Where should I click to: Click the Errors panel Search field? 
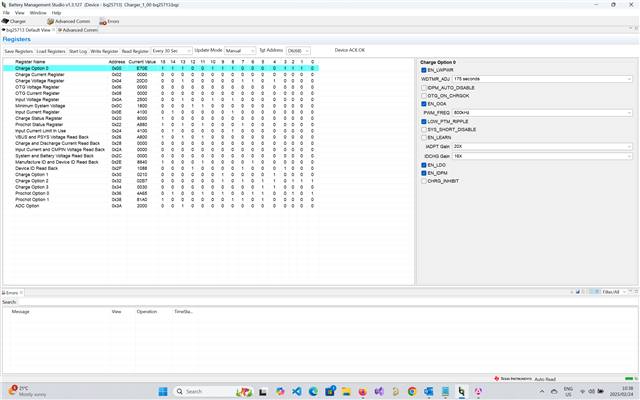(327, 302)
